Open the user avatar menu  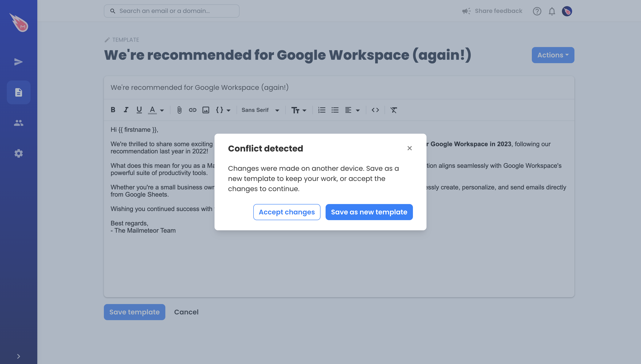567,11
